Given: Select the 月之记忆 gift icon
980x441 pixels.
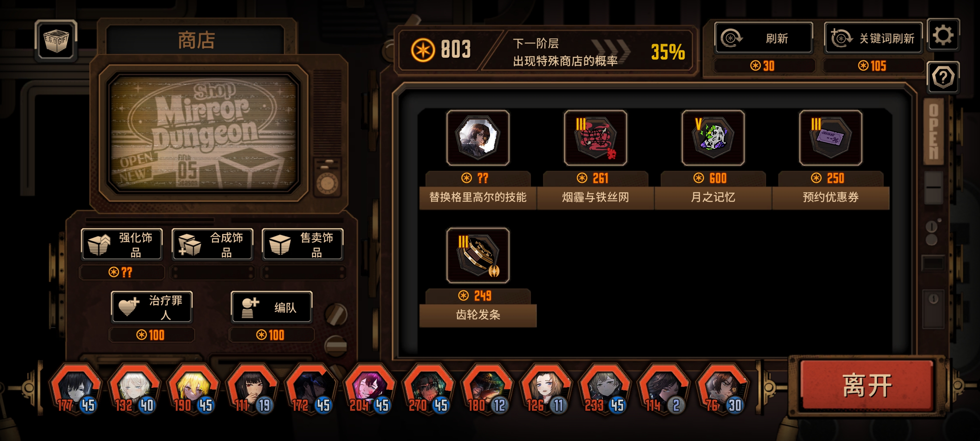Looking at the screenshot, I should [x=713, y=138].
